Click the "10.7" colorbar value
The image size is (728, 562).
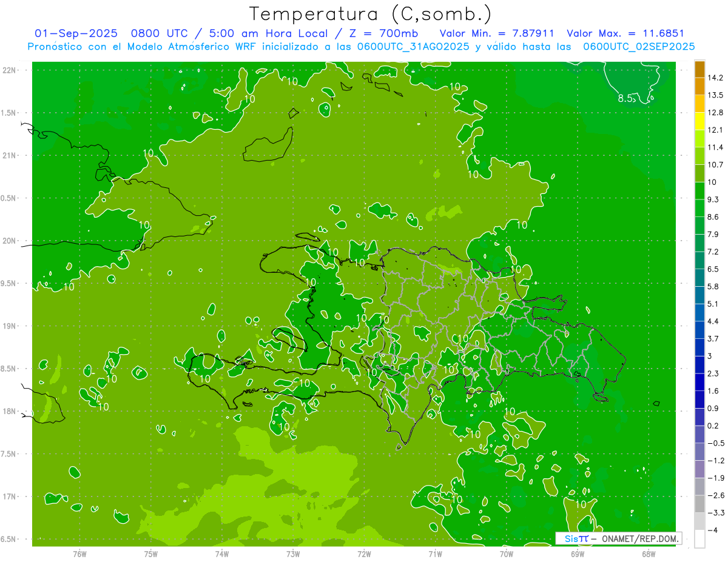point(716,164)
